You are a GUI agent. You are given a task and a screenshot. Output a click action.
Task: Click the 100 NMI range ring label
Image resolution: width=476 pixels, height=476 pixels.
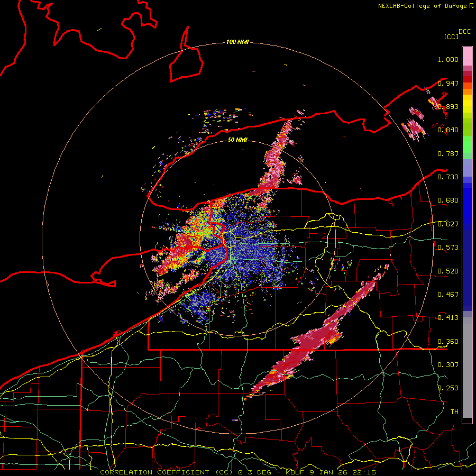point(237,42)
